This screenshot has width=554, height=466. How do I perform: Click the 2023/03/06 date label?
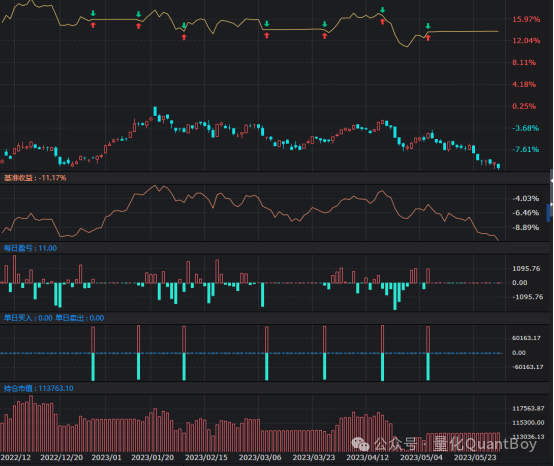click(260, 458)
